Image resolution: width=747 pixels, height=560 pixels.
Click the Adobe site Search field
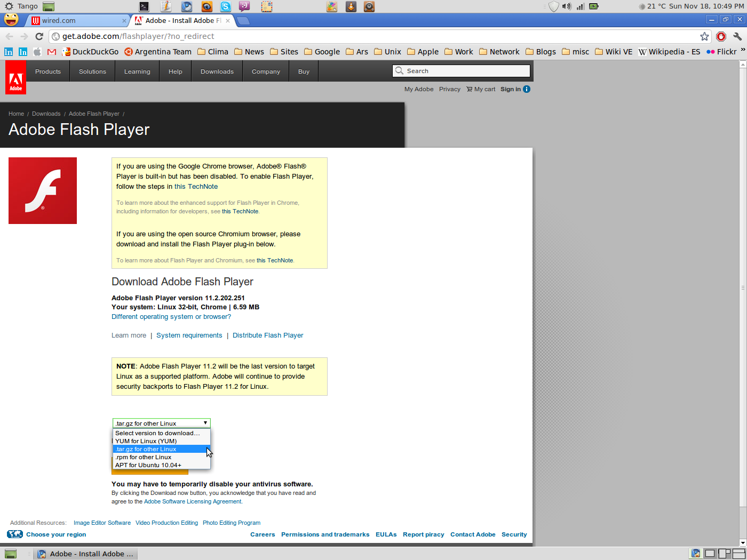(x=462, y=71)
